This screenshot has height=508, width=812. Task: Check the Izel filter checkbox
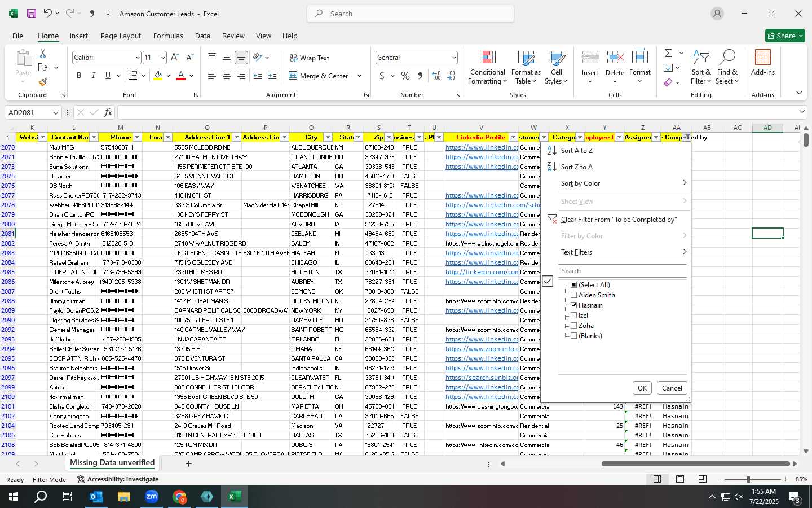point(574,316)
